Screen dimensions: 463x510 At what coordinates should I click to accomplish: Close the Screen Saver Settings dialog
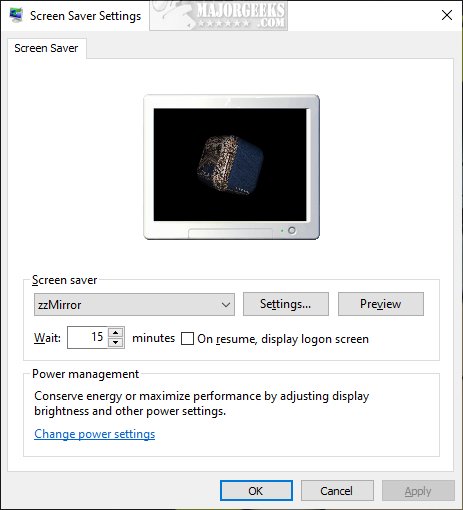point(447,15)
